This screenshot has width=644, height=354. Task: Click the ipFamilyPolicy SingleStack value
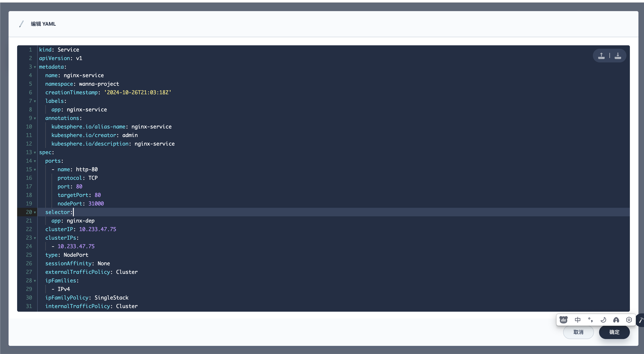click(111, 298)
